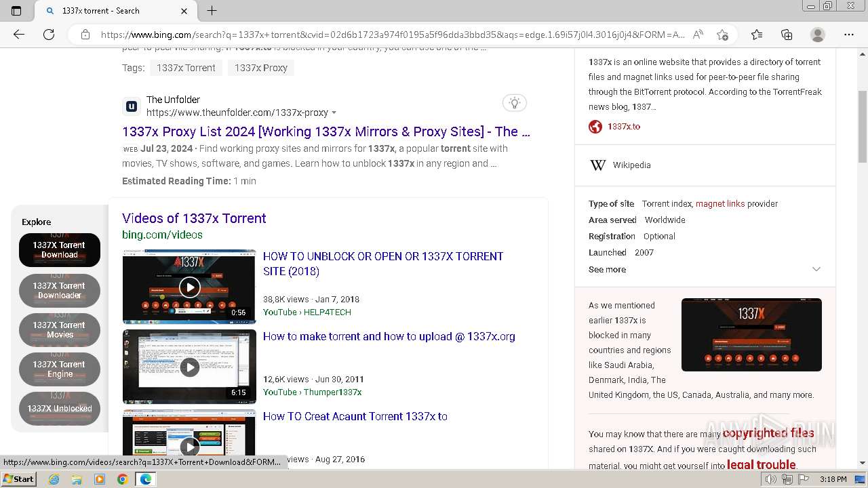Click the scrollbar down arrow
The height and width of the screenshot is (488, 868).
click(863, 463)
